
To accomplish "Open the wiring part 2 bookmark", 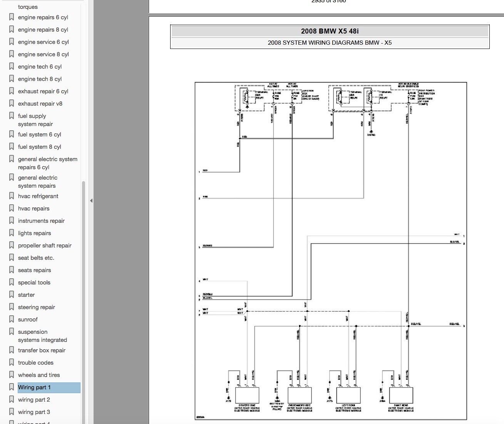I will [34, 400].
